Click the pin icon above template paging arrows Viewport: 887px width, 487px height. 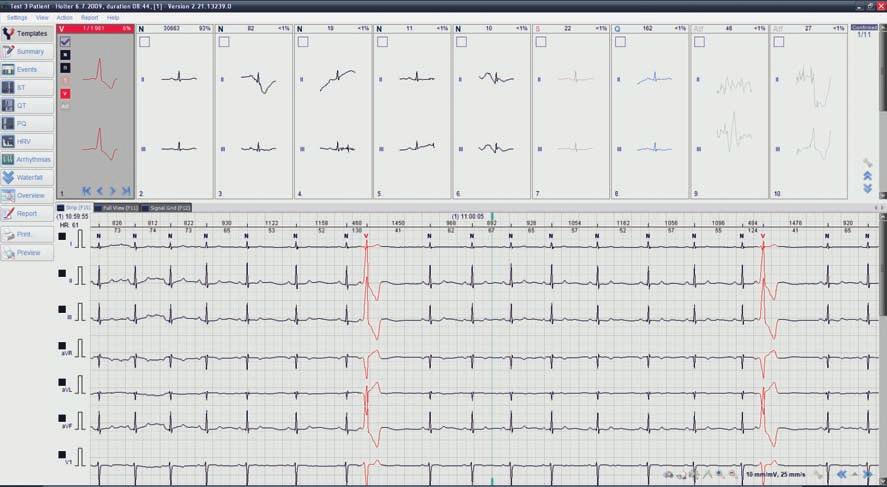coord(867,163)
